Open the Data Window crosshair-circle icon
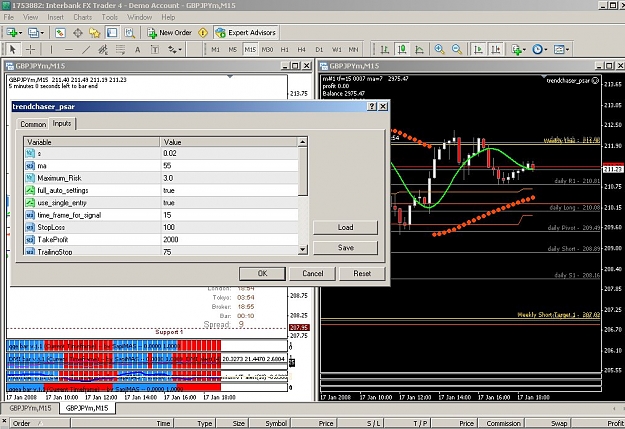 [x=77, y=33]
